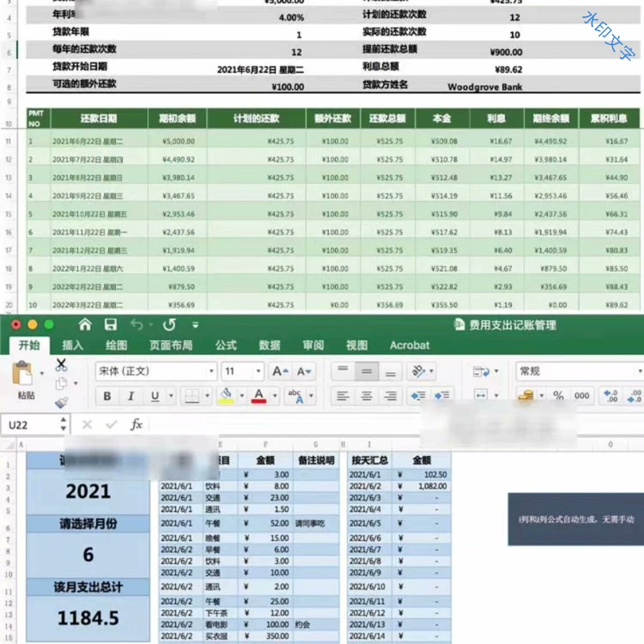Align text left
This screenshot has width=644, height=644.
pos(342,396)
